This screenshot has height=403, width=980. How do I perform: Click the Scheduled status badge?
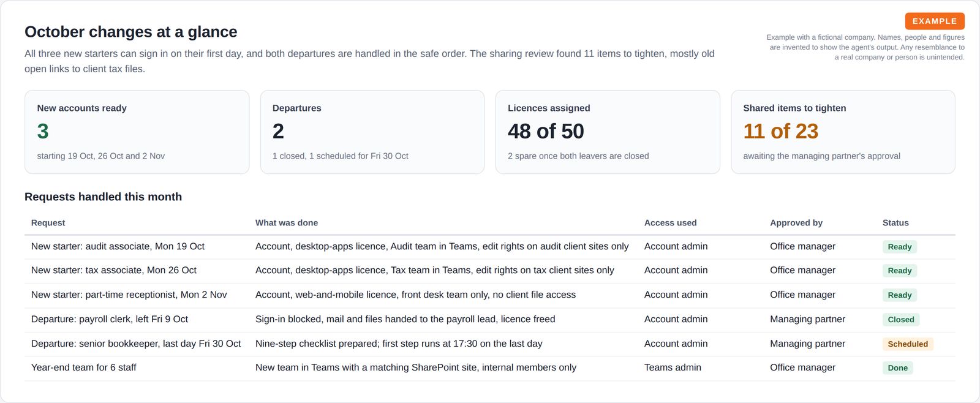908,344
